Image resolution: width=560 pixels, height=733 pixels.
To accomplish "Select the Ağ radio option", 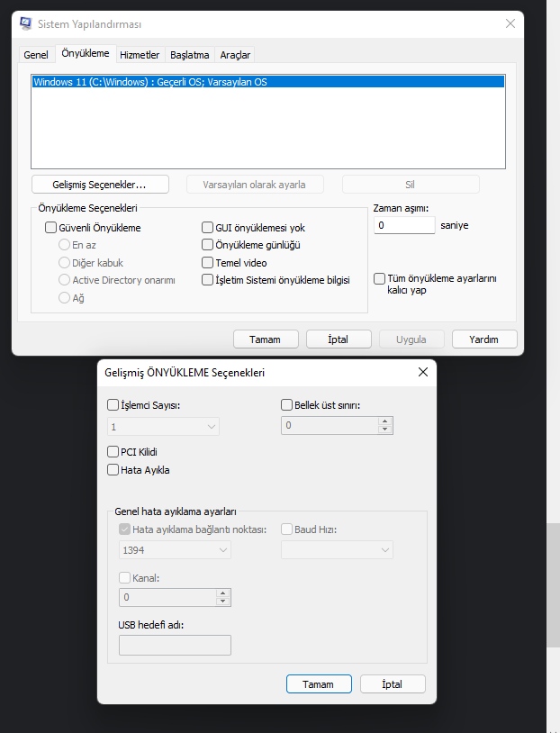I will (x=64, y=298).
